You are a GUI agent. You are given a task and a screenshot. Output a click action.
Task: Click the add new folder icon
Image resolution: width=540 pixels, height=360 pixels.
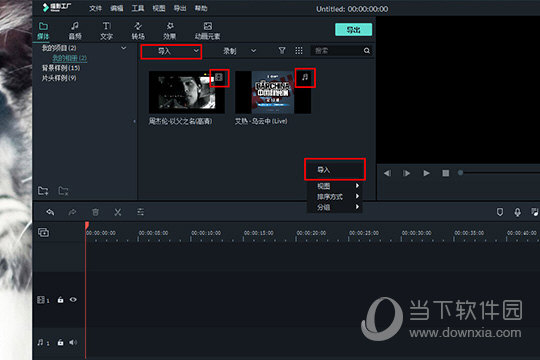point(43,191)
